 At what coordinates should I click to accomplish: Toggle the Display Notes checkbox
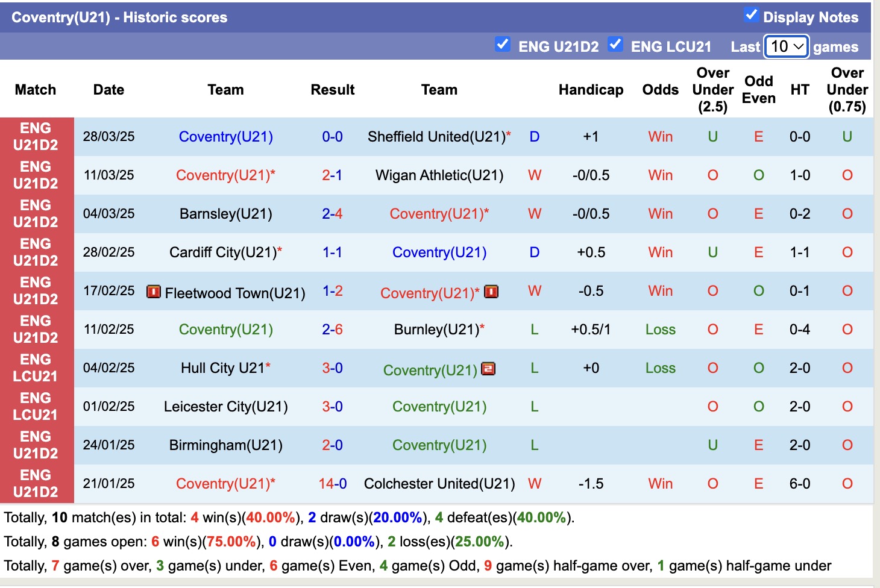tap(751, 15)
